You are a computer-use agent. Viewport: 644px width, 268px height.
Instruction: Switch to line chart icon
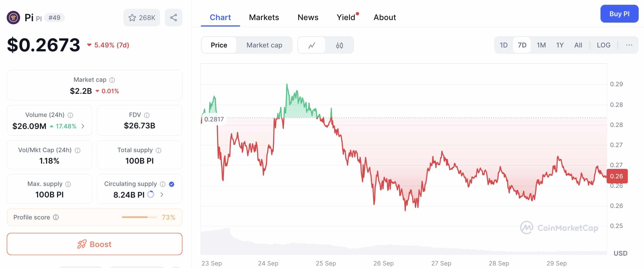point(312,45)
